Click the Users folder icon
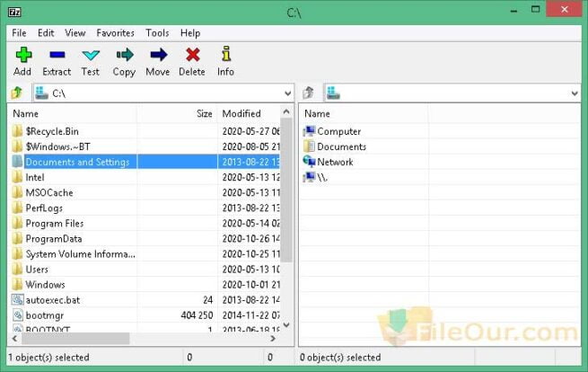This screenshot has height=372, width=588. tap(17, 270)
